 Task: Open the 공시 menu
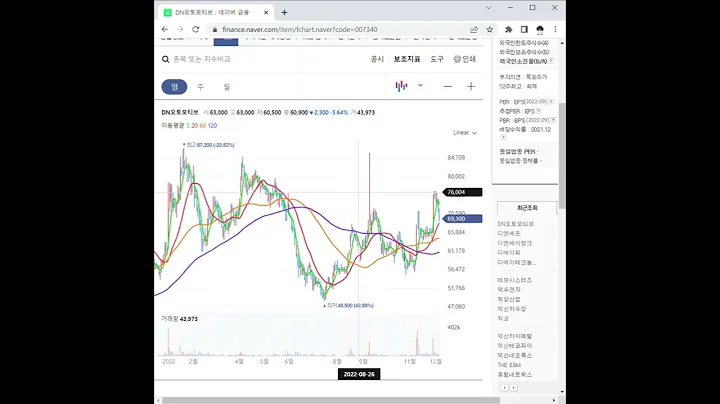[x=377, y=59]
